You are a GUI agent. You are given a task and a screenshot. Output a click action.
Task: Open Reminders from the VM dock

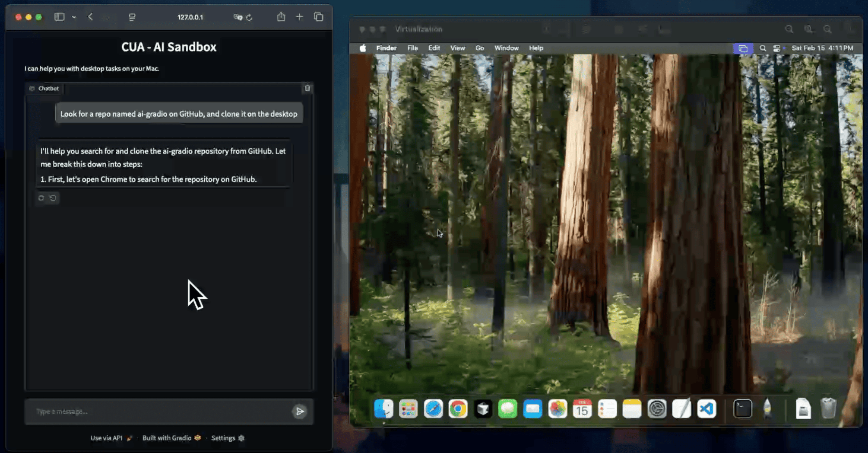[607, 408]
